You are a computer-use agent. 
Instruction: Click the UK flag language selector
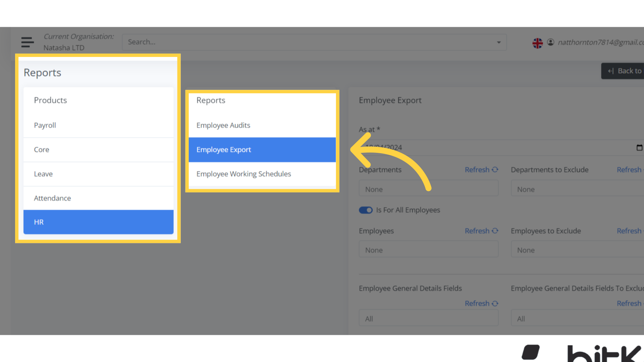[x=538, y=43]
